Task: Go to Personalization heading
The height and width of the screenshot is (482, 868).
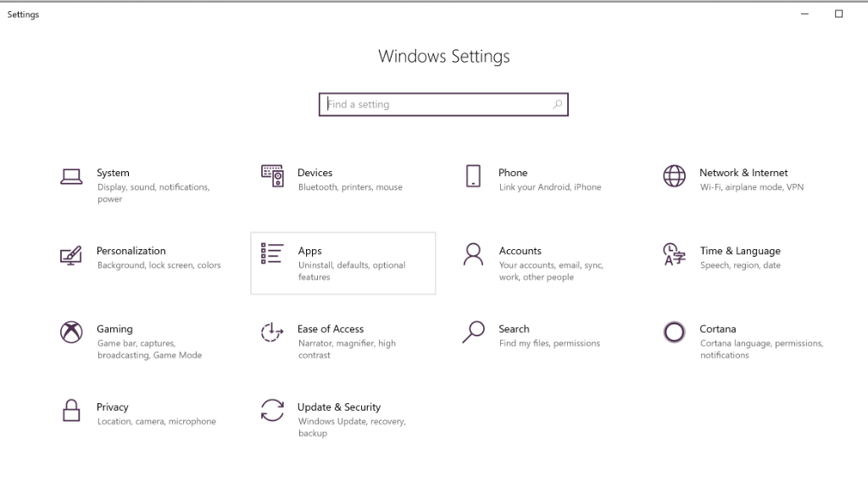Action: (131, 251)
